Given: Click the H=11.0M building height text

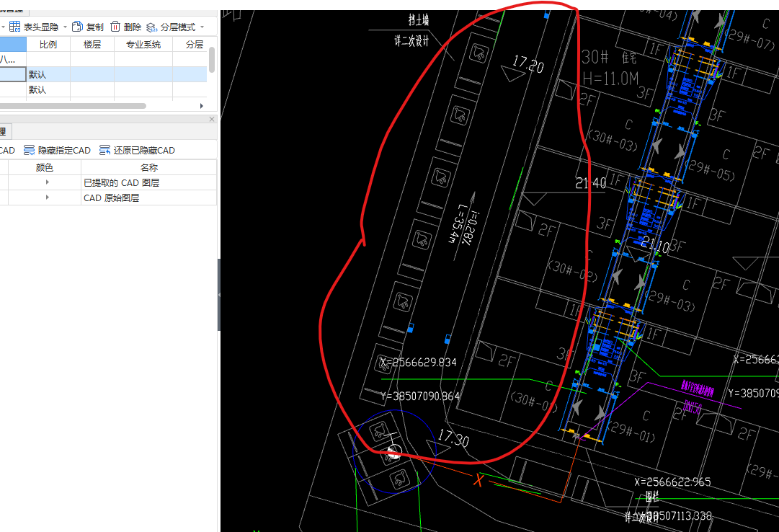Looking at the screenshot, I should tap(610, 78).
